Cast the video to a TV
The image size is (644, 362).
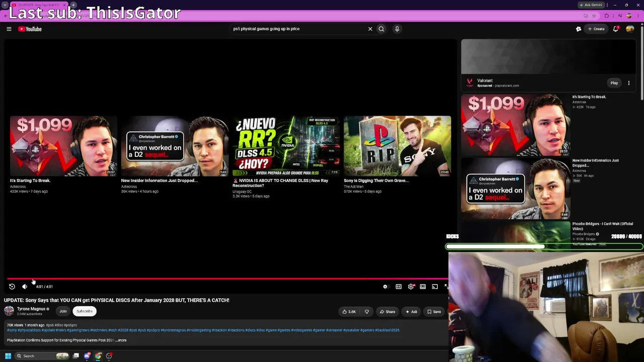[x=435, y=287]
